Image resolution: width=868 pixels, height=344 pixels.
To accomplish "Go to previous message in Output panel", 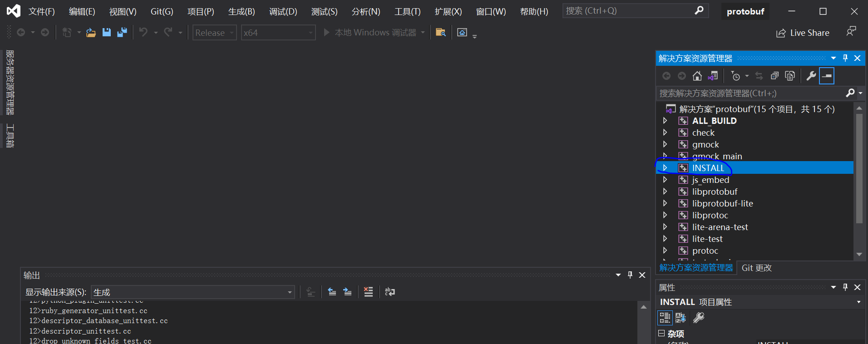I will tap(332, 292).
